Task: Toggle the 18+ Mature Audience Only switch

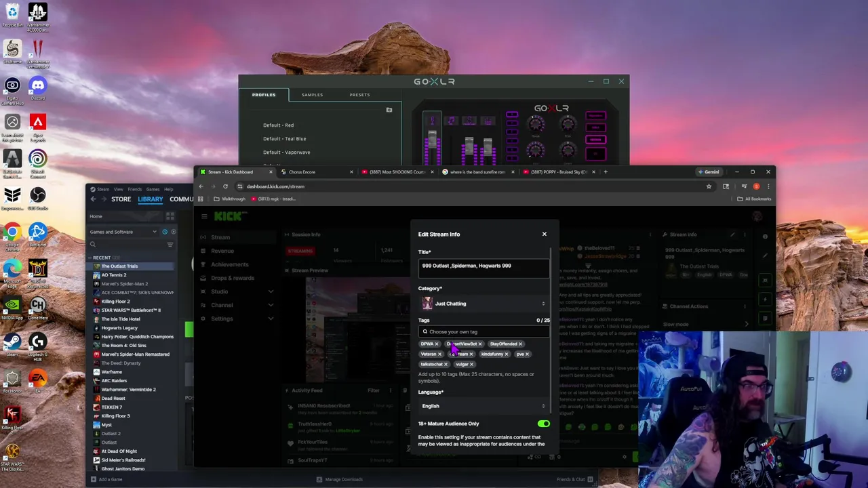Action: [x=544, y=424]
